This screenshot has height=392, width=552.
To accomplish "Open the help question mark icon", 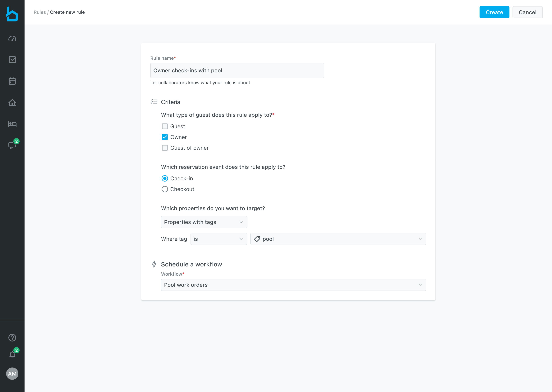I will (x=12, y=338).
